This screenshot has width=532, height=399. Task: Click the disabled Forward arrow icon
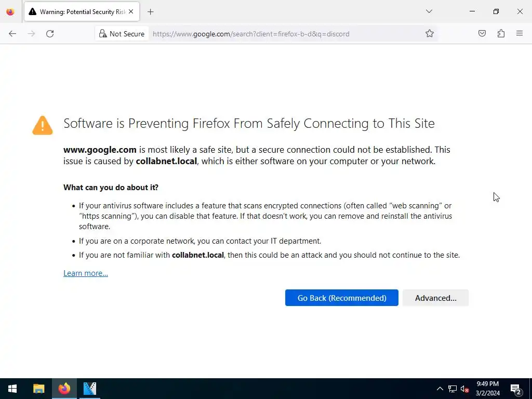(x=31, y=34)
